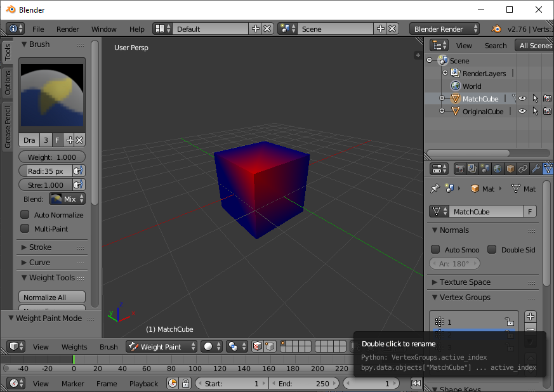Viewport: 554px width, 392px height.
Task: Toggle pressure sensitivity for Strength
Action: pos(79,185)
